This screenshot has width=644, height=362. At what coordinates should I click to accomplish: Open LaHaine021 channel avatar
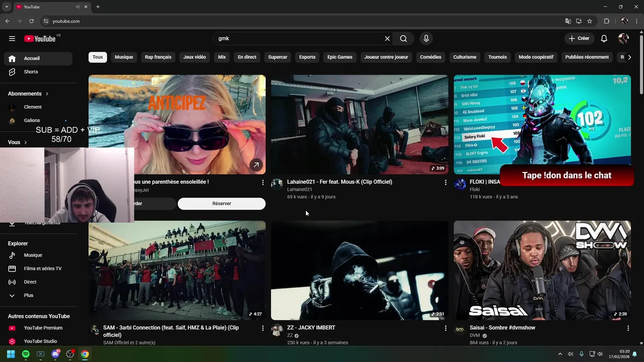coord(277,184)
